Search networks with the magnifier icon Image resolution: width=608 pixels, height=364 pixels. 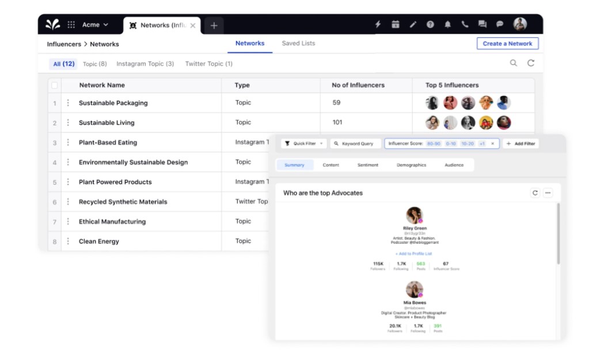click(514, 63)
